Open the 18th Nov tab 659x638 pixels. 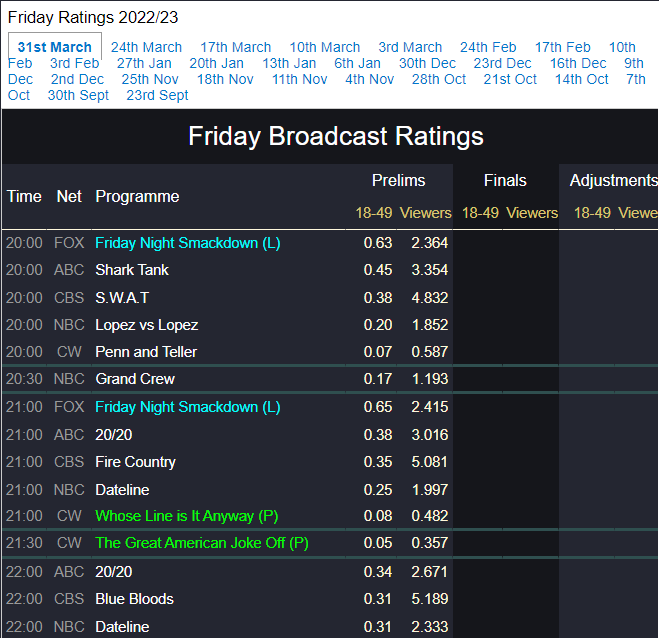[x=225, y=79]
